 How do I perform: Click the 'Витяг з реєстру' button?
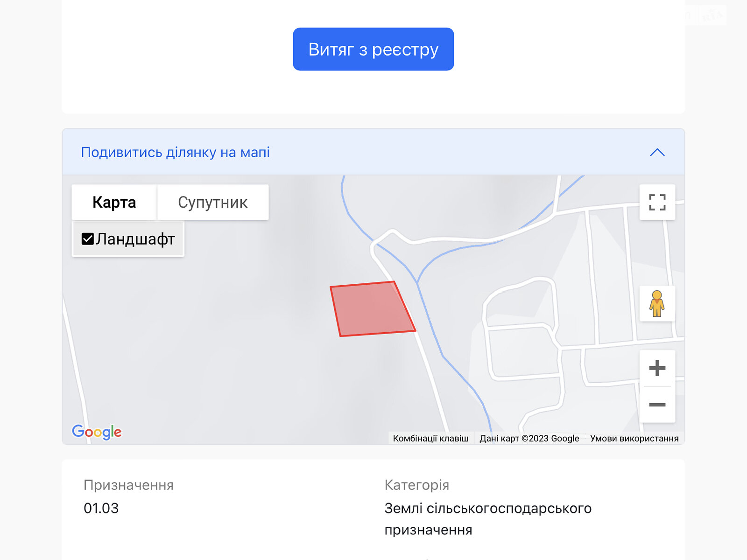point(373,49)
